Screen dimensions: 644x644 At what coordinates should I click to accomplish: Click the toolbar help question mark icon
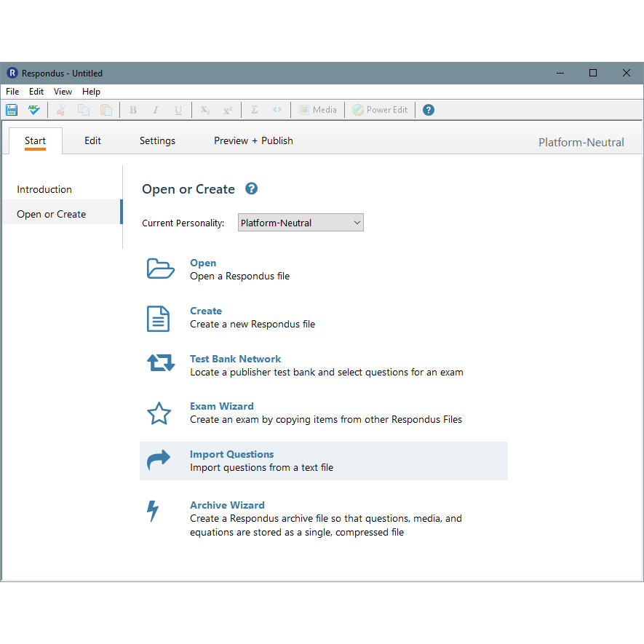(x=429, y=110)
